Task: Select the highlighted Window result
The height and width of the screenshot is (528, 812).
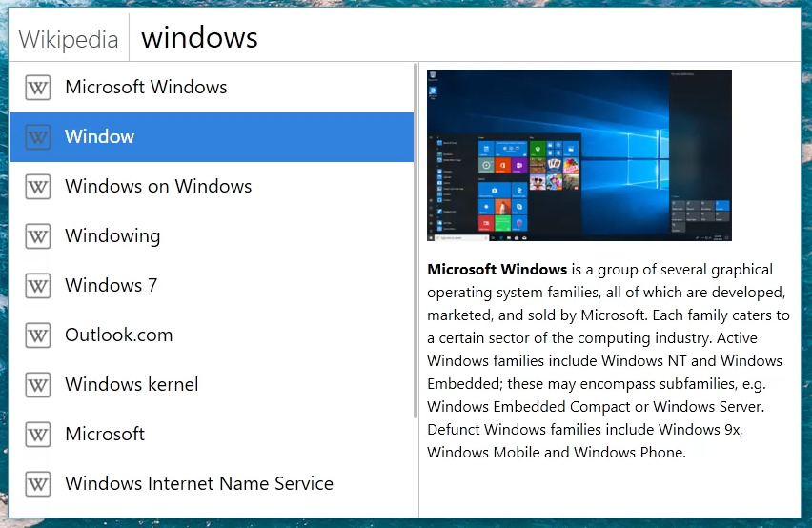Action: click(x=212, y=137)
